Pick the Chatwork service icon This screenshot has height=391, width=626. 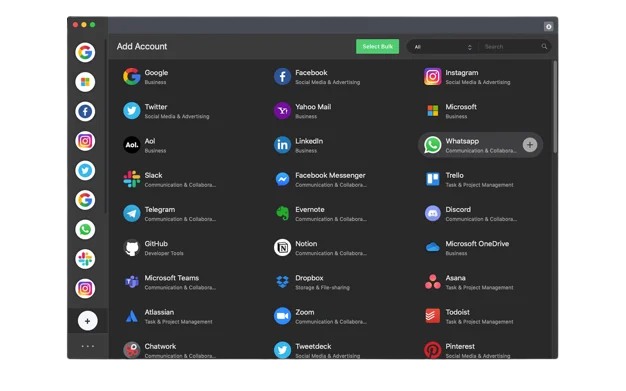pos(132,350)
